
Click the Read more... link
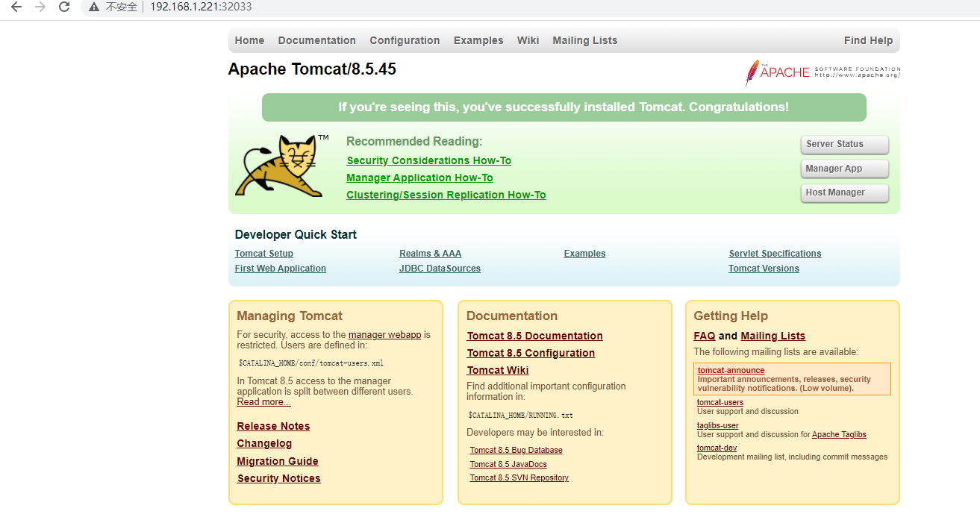click(x=264, y=402)
